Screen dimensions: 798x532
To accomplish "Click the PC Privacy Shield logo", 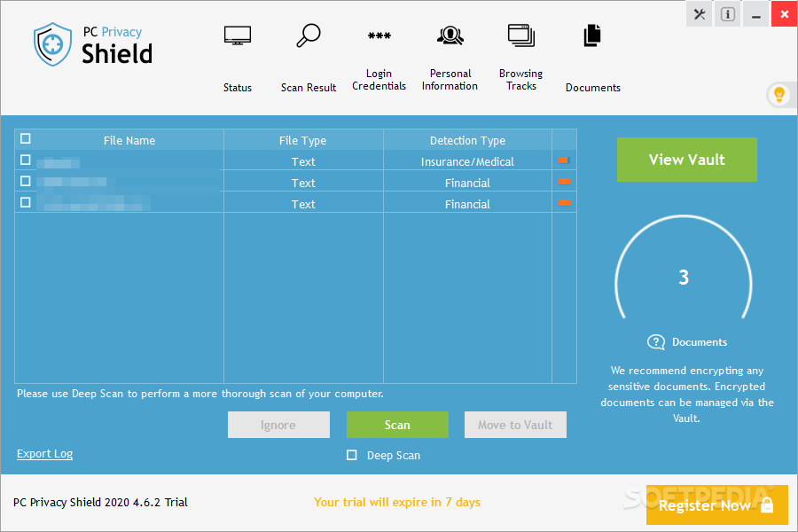I will click(94, 44).
